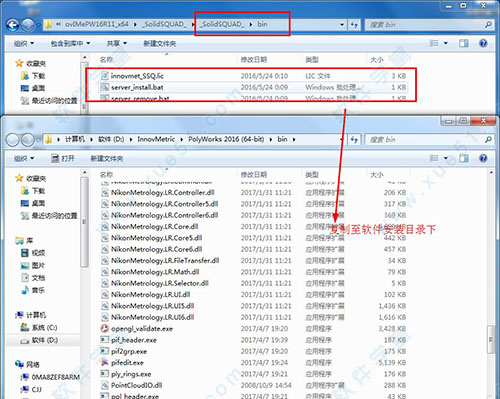The height and width of the screenshot is (399, 500).
Task: Click InnovMetric breadcrumb segment
Action: (x=156, y=139)
